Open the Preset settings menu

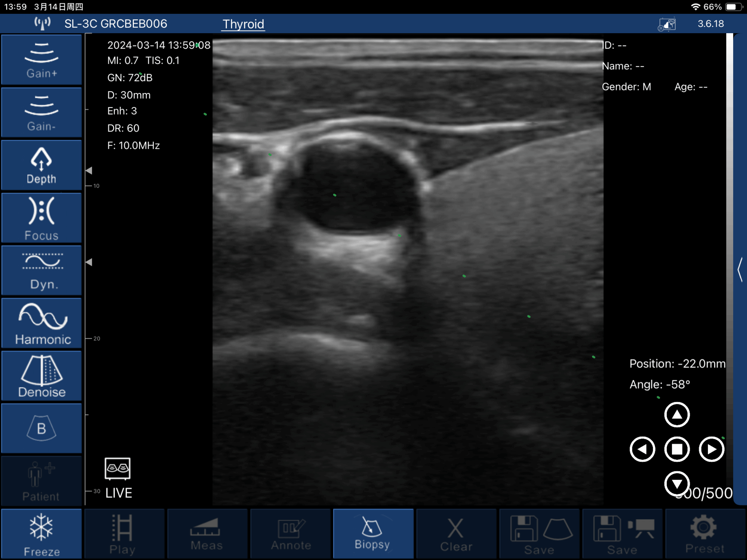[705, 534]
